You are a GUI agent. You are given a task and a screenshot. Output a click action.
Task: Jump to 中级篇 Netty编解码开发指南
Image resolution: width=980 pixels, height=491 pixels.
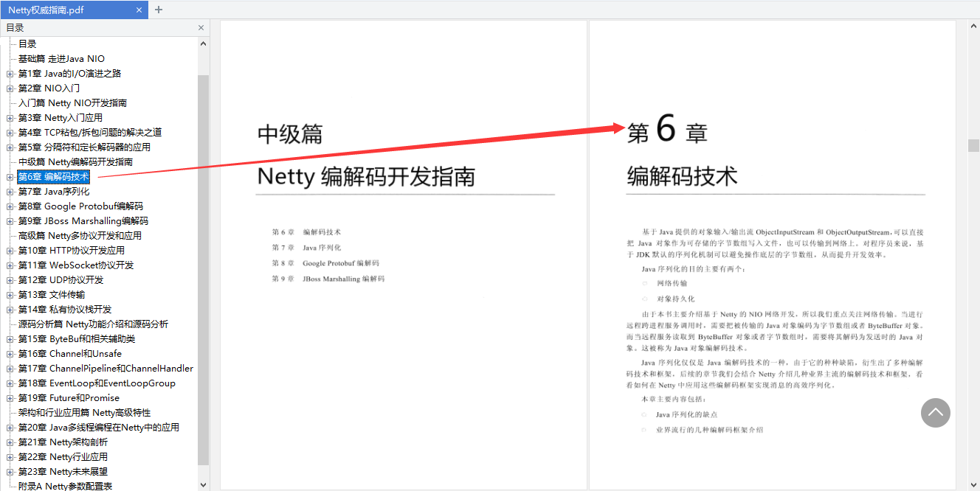coord(76,162)
